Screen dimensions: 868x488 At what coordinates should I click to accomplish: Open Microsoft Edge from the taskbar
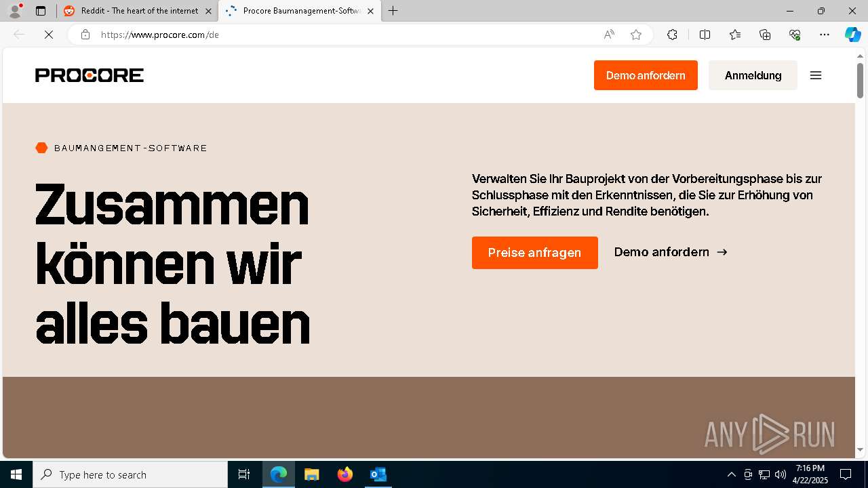279,474
